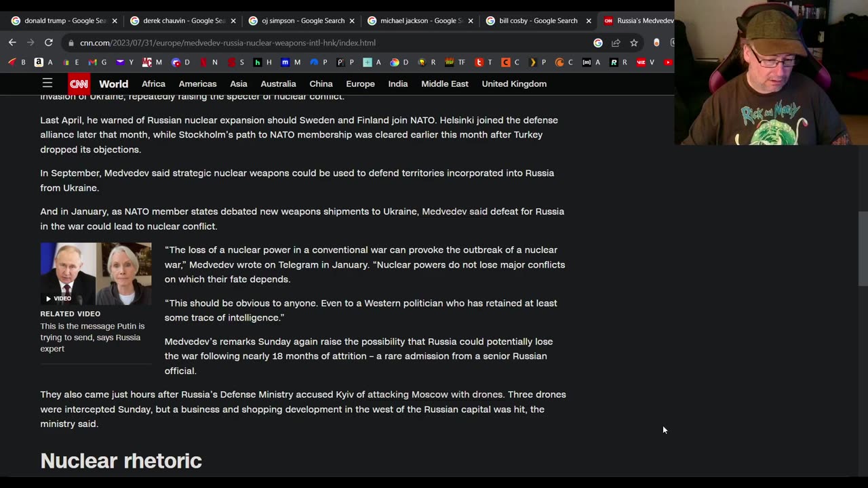
Task: Click the share page icon
Action: (x=616, y=43)
